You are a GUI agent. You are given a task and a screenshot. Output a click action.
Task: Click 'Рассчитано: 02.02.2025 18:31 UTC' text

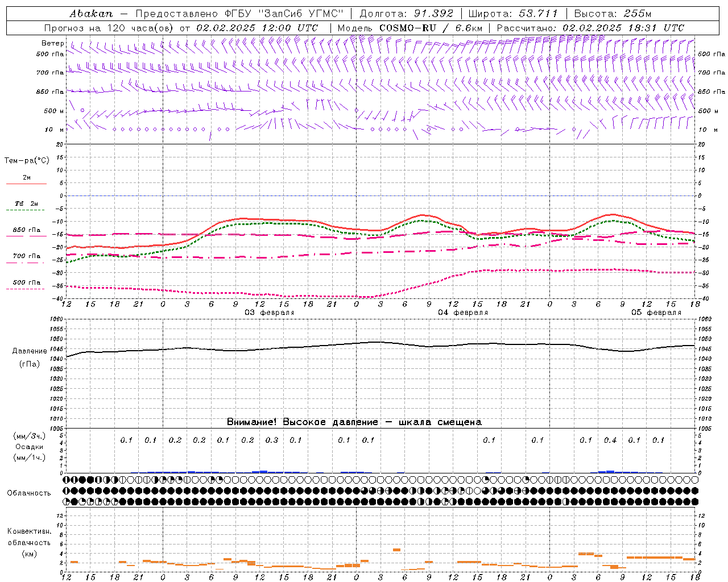590,27
